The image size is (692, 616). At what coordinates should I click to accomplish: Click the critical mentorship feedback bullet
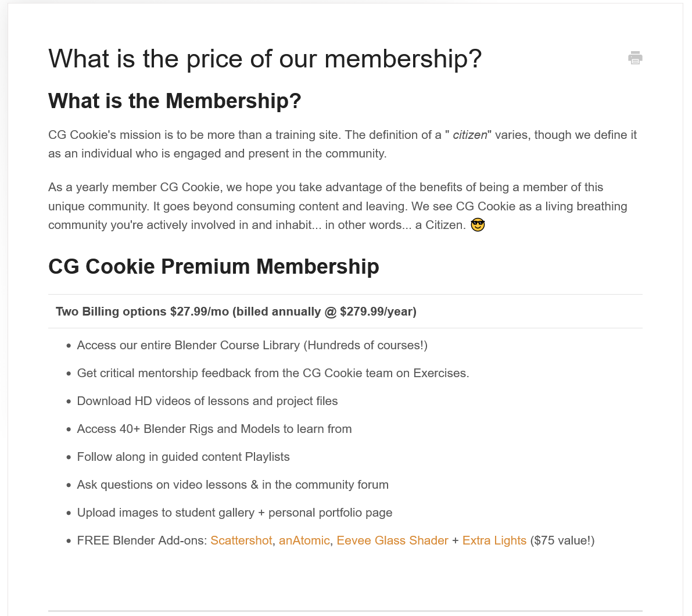[x=273, y=373]
